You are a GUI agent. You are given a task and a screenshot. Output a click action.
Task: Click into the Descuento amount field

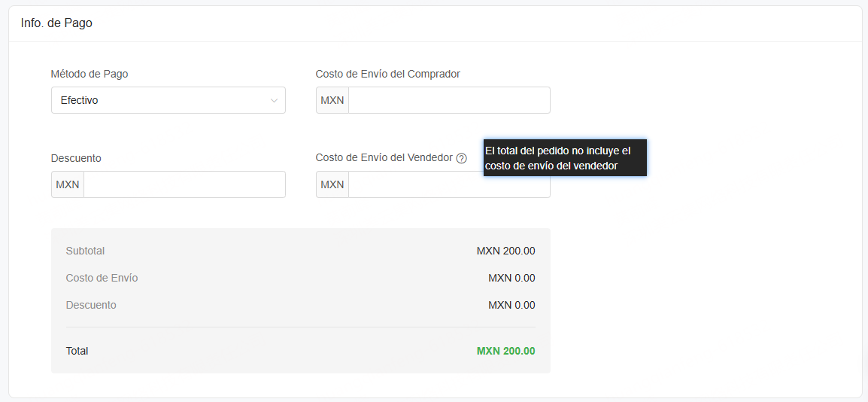(184, 184)
